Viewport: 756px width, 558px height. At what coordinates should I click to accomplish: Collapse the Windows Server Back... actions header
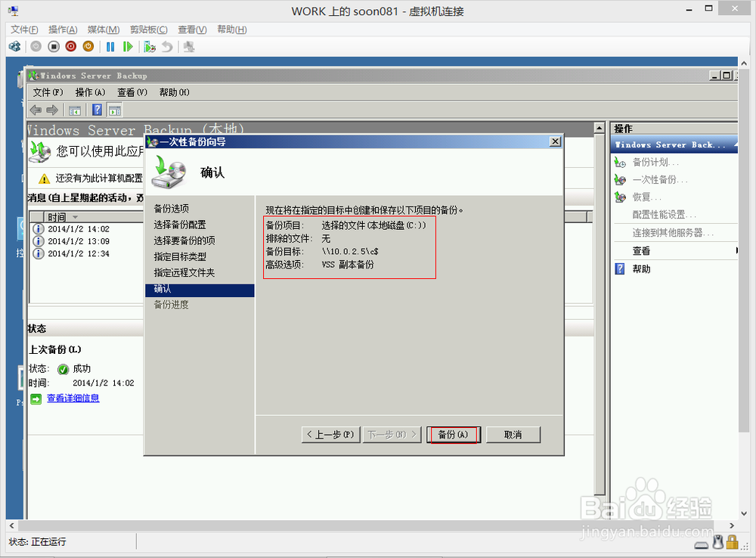coord(735,144)
